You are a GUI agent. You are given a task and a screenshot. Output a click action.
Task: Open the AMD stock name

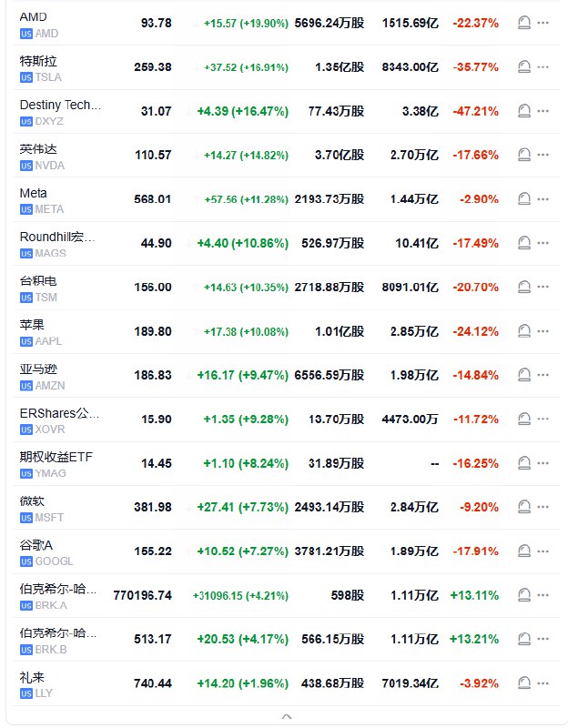click(x=33, y=16)
